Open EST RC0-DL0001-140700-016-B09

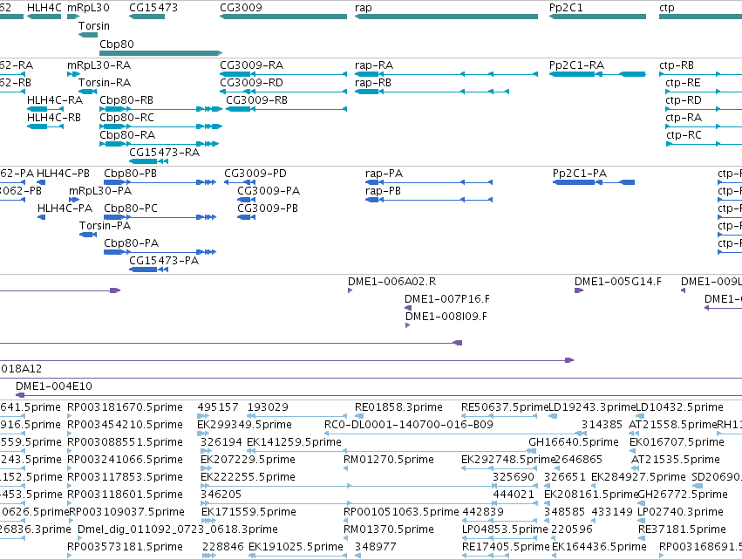coord(408,425)
